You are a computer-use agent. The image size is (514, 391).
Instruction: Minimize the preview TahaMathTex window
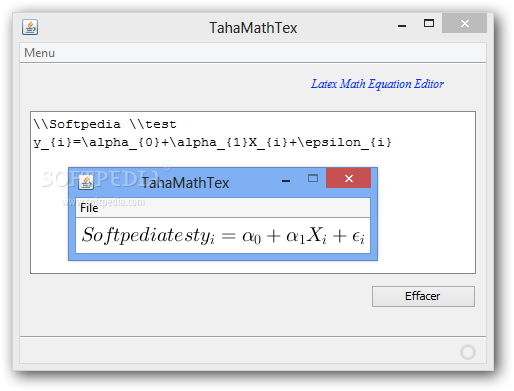coord(286,181)
